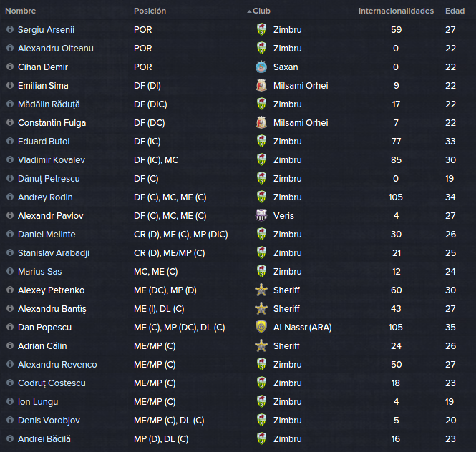Click Sheriff star badge in Alexey Petrenko row
Image resolution: width=476 pixels, height=452 pixels.
pyautogui.click(x=261, y=290)
